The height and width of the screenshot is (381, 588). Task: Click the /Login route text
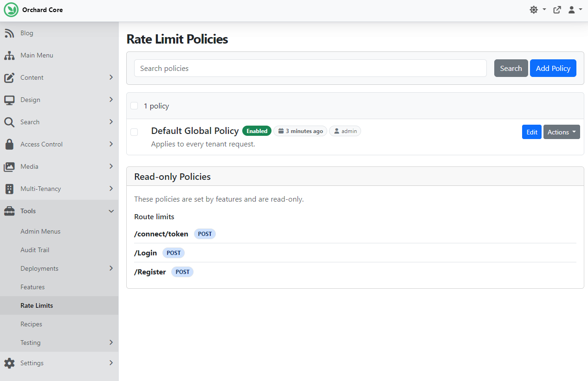145,253
